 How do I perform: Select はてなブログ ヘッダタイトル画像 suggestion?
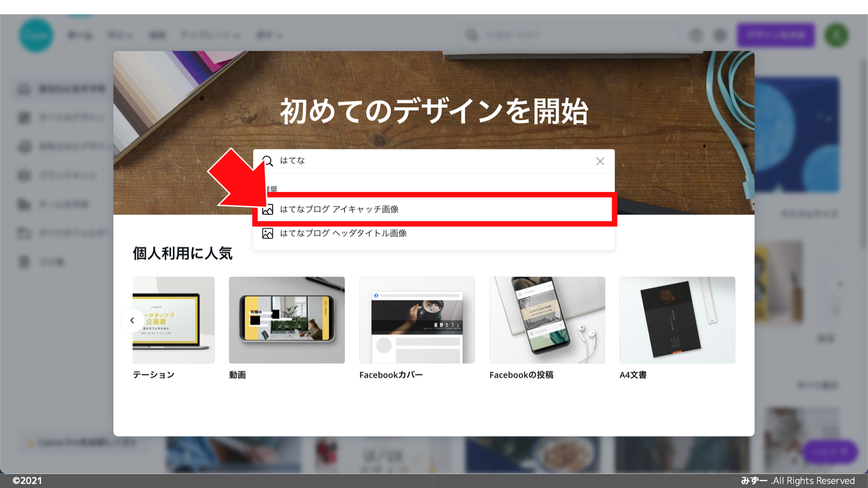[434, 233]
